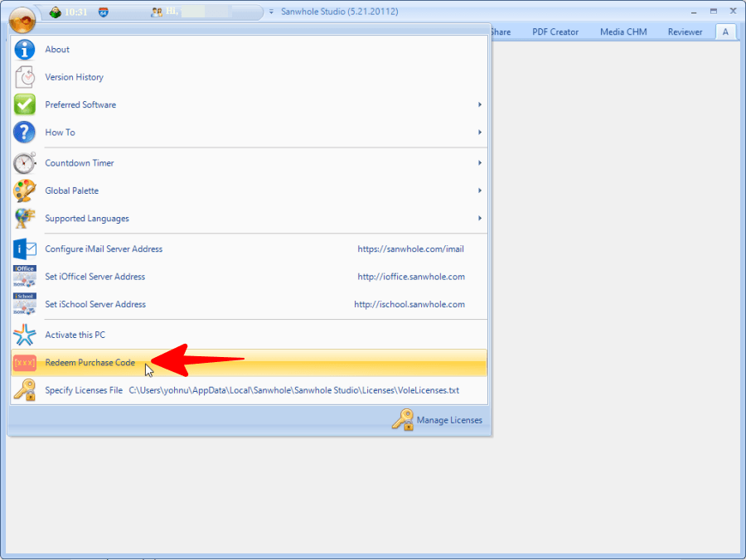Click the Countdown Timer label

pos(80,163)
